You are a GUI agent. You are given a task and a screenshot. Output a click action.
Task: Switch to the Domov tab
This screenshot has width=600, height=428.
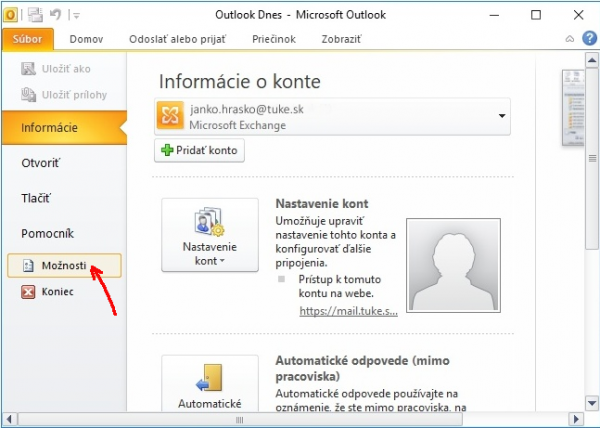click(x=86, y=39)
